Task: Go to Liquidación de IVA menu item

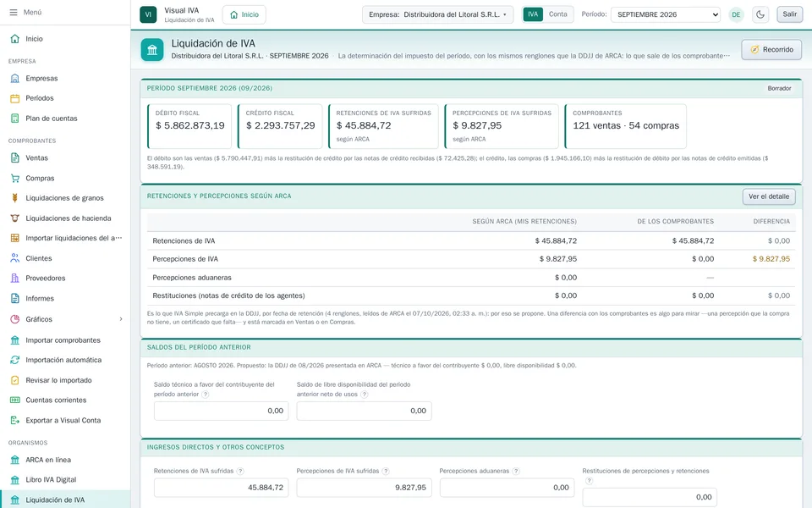Action: pos(65,500)
